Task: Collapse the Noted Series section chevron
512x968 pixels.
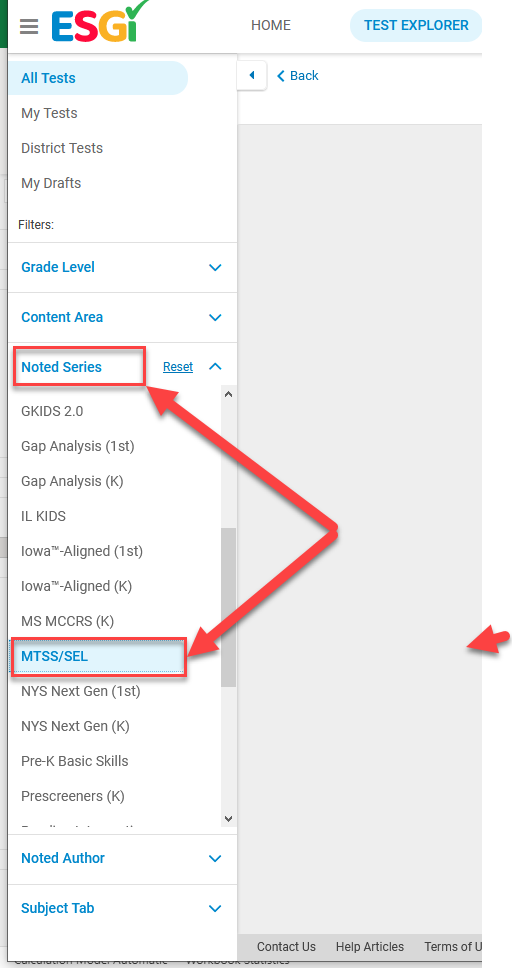Action: 215,367
